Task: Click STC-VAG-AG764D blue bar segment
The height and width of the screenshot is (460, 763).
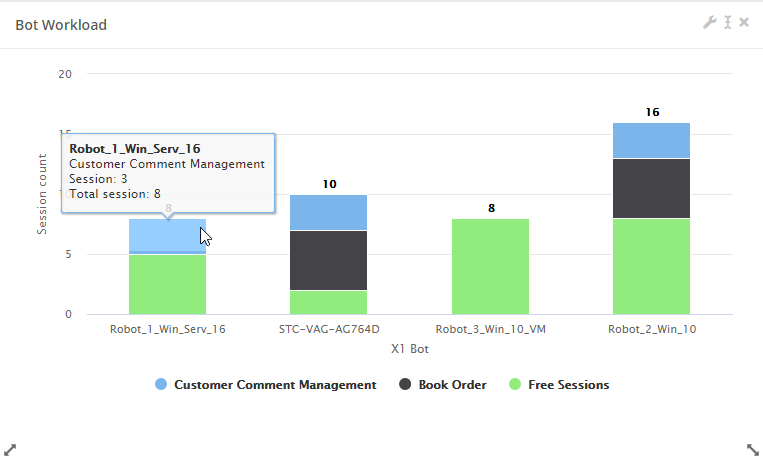Action: (328, 212)
